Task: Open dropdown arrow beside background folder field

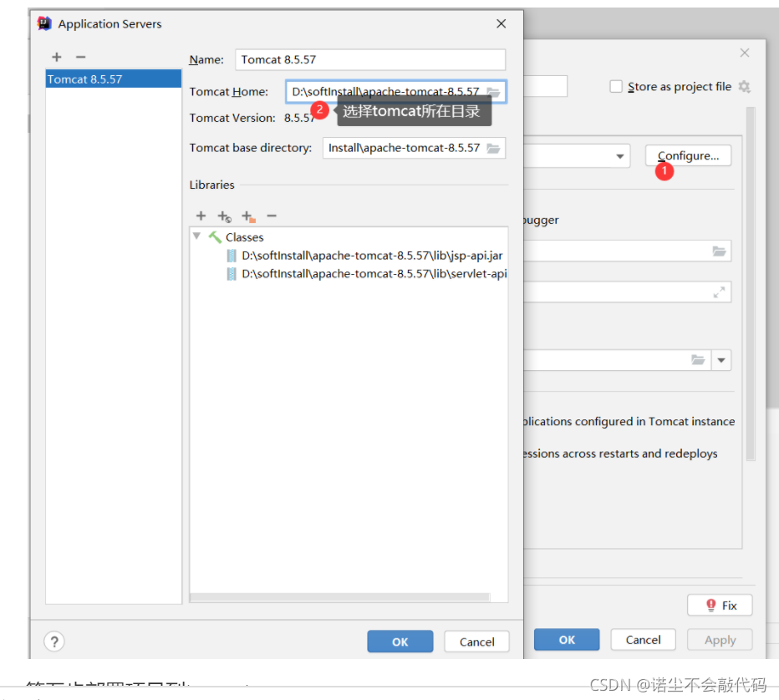Action: (x=721, y=360)
